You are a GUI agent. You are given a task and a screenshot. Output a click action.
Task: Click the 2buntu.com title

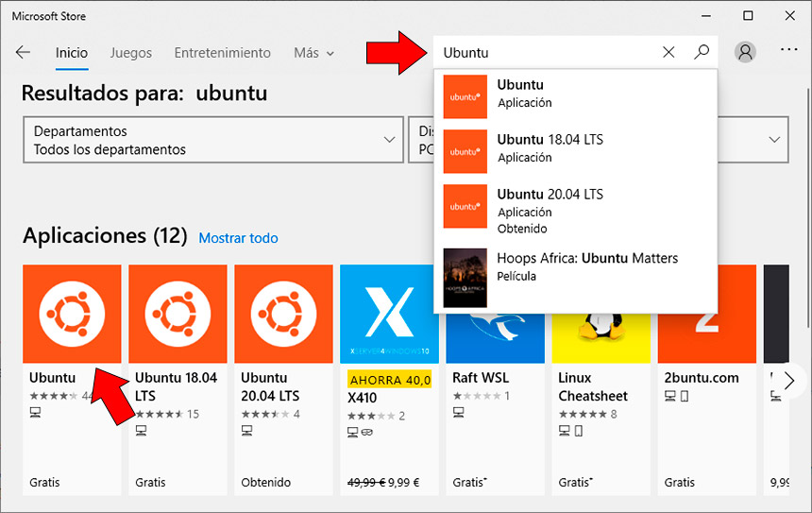click(x=702, y=378)
